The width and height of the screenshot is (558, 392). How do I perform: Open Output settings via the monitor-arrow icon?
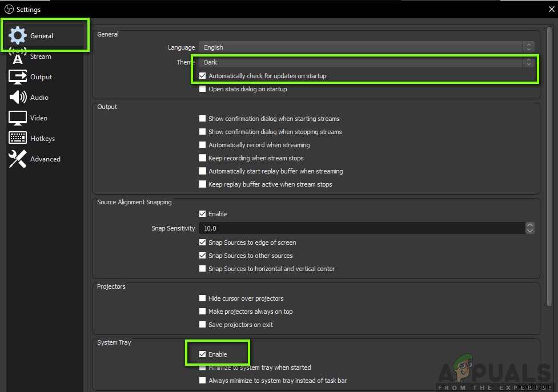[18, 77]
